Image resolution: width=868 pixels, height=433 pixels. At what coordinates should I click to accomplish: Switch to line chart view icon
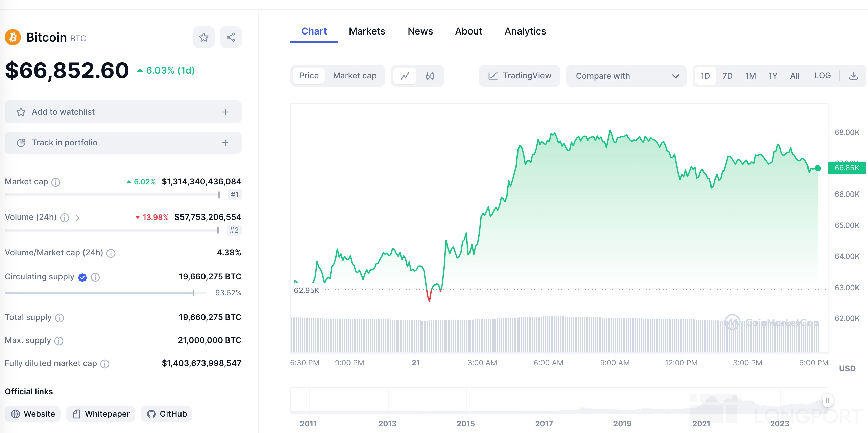pos(405,76)
